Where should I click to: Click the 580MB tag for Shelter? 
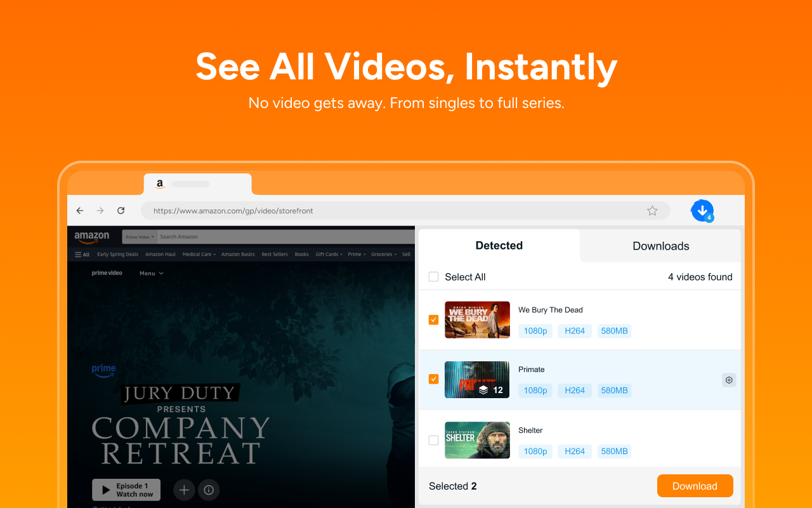point(615,451)
